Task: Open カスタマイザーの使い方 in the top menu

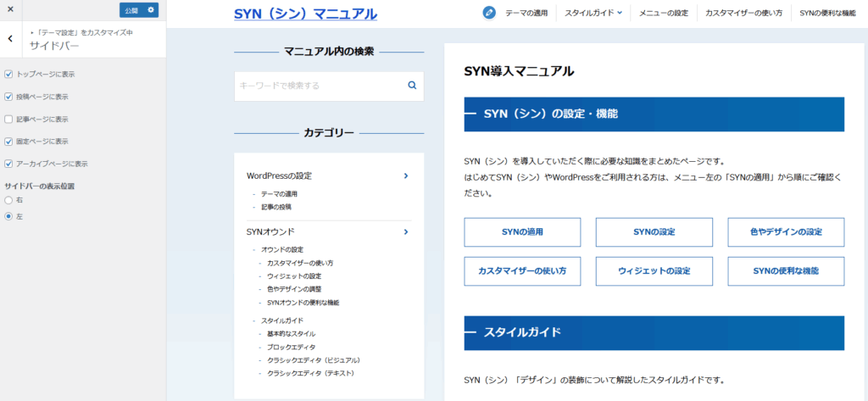Action: (743, 13)
